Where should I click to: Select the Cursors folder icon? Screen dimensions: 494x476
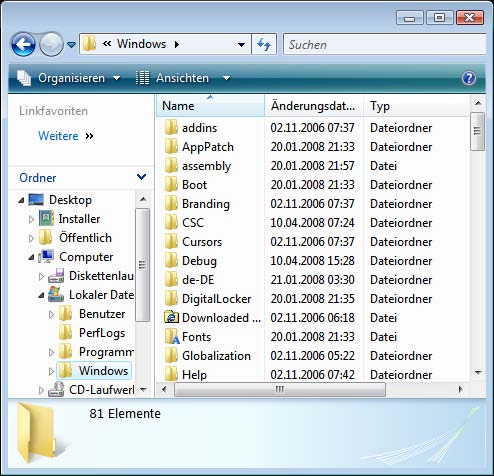(171, 241)
